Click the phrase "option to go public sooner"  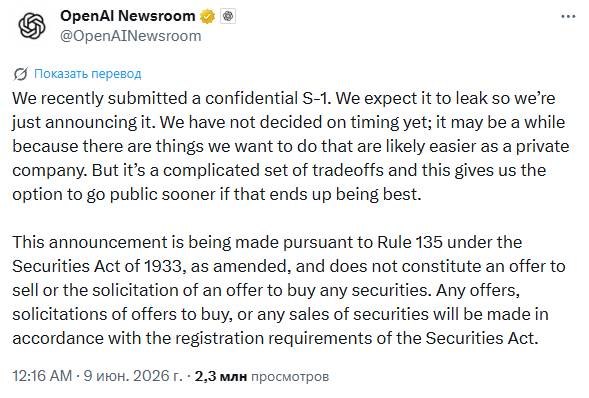tap(113, 194)
